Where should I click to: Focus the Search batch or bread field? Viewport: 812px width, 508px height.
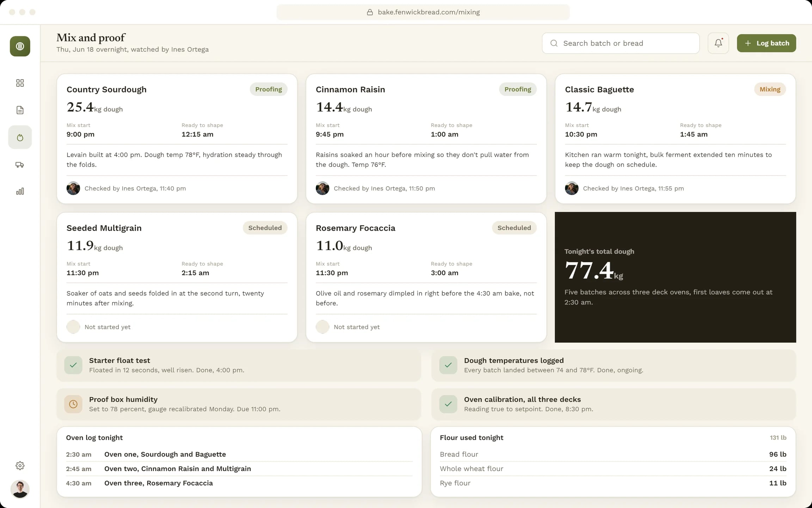pyautogui.click(x=620, y=43)
